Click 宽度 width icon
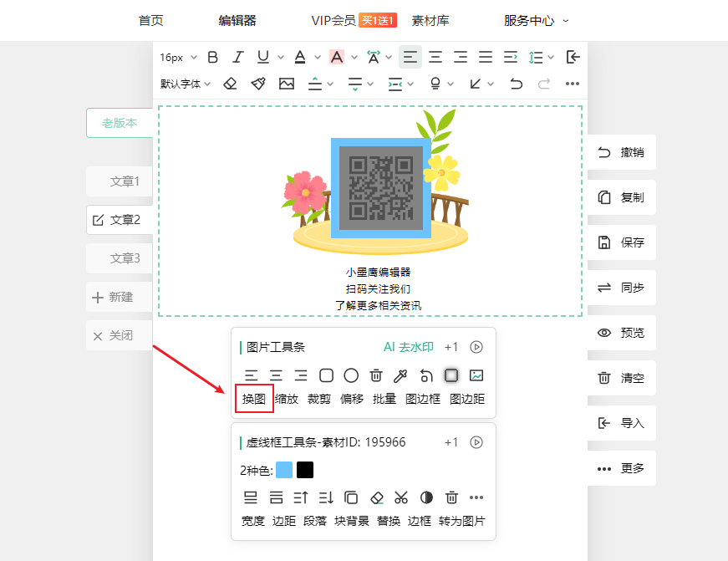 251,497
